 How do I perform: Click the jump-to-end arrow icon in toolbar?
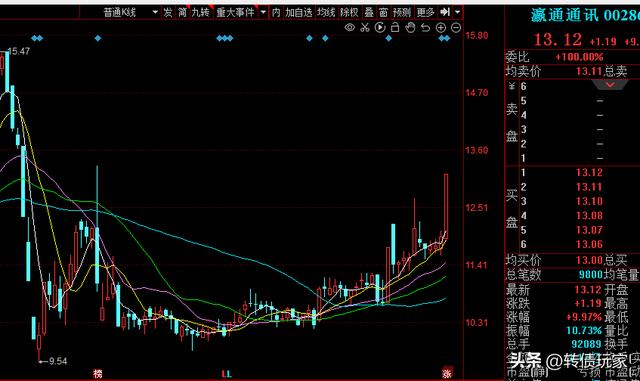(445, 13)
